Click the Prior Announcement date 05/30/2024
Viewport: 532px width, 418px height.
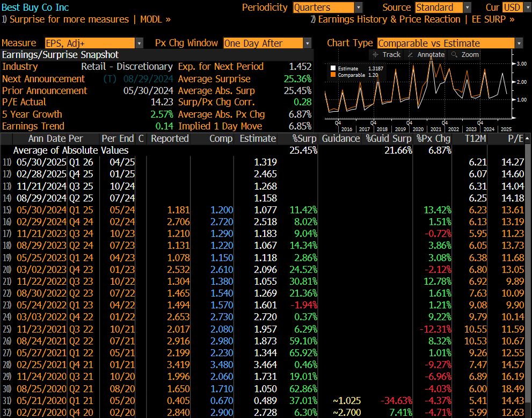click(x=148, y=91)
